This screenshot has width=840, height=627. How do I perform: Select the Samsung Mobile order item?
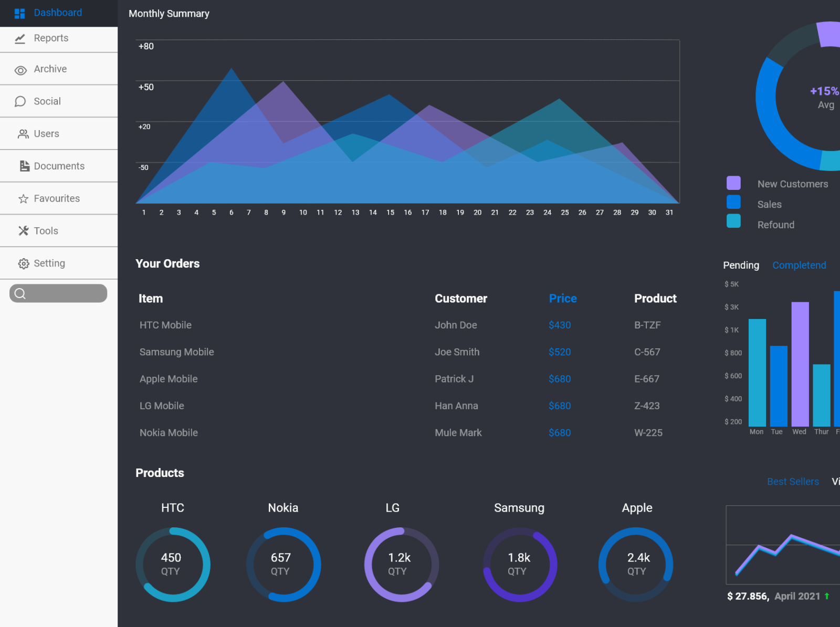176,352
